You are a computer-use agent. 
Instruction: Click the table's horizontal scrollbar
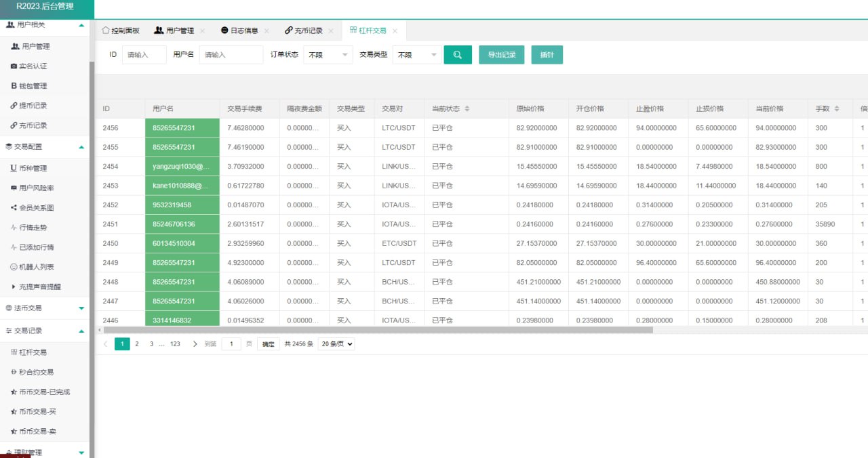click(x=376, y=330)
